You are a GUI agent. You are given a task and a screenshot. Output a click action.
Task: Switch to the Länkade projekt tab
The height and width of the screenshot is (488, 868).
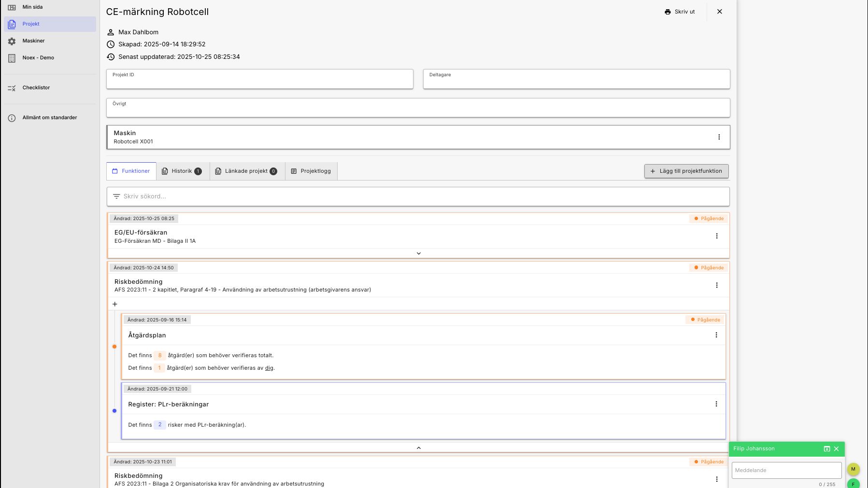pos(246,171)
